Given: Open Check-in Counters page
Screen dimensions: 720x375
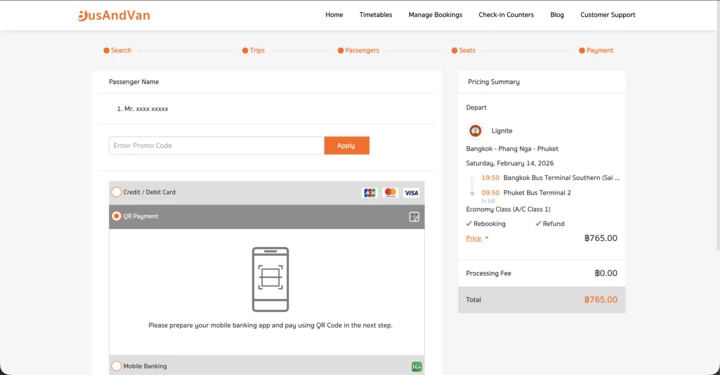Looking at the screenshot, I should coord(506,15).
